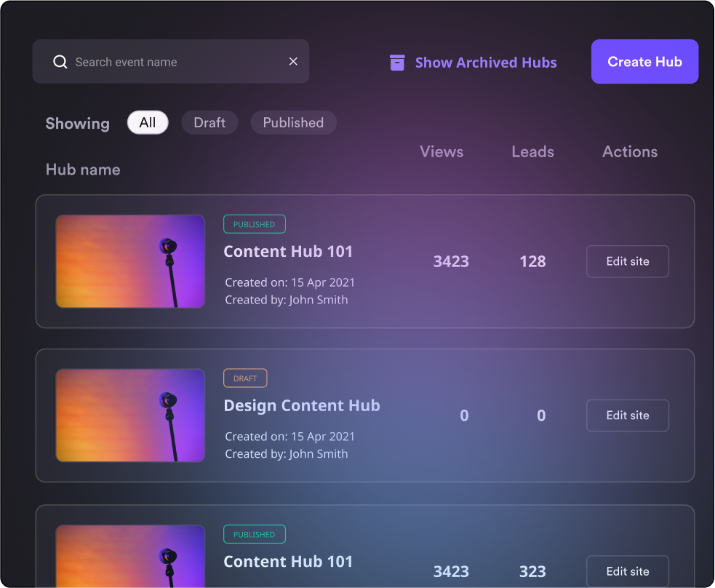Click the magnifier icon in the search bar
715x588 pixels.
click(x=60, y=62)
